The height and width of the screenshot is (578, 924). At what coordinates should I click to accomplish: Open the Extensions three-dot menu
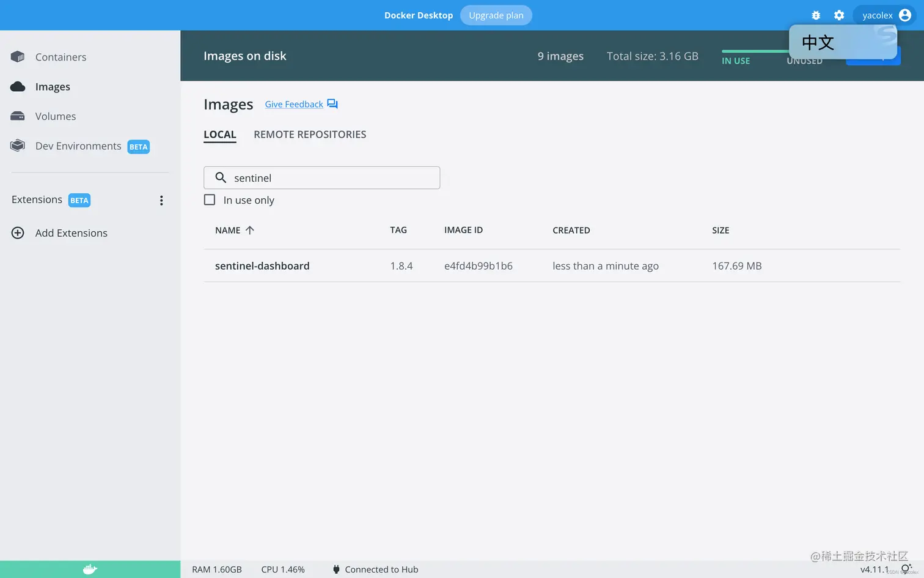tap(161, 201)
